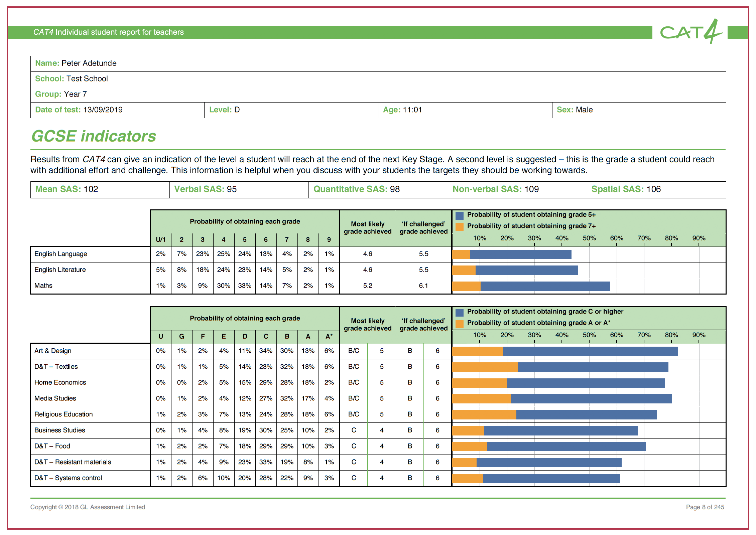Viewport: 756px width, 535px height.
Task: Select the D&T – Resistant materials row label
Action: 73,462
